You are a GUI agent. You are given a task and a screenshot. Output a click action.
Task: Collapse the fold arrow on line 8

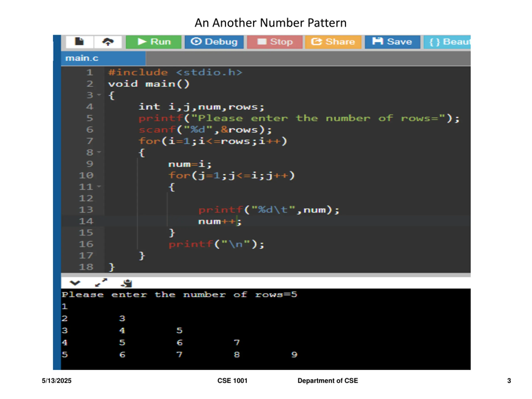[x=99, y=152]
